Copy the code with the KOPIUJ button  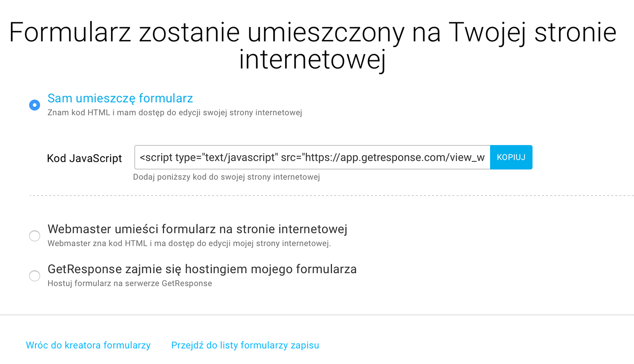tap(511, 157)
